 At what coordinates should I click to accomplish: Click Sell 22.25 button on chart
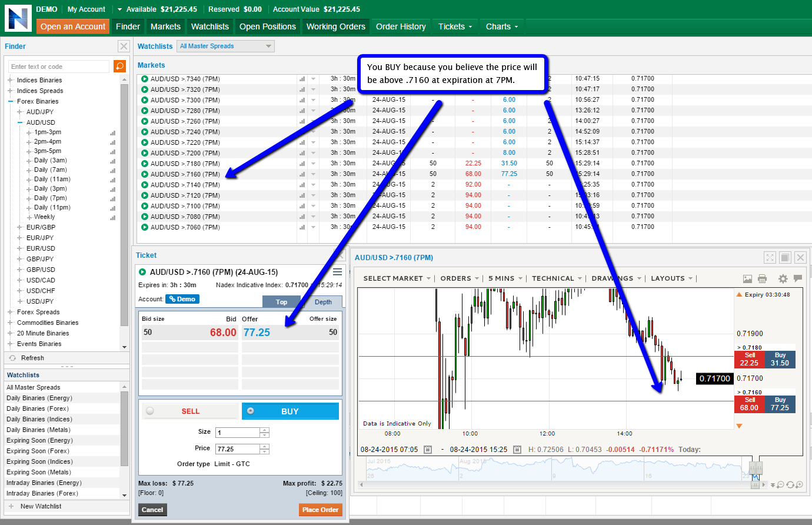(749, 359)
